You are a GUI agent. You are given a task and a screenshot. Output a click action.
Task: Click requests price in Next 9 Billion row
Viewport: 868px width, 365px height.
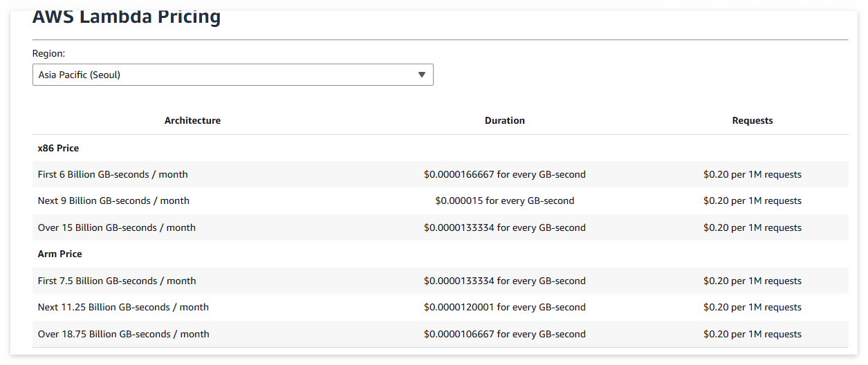(x=752, y=200)
